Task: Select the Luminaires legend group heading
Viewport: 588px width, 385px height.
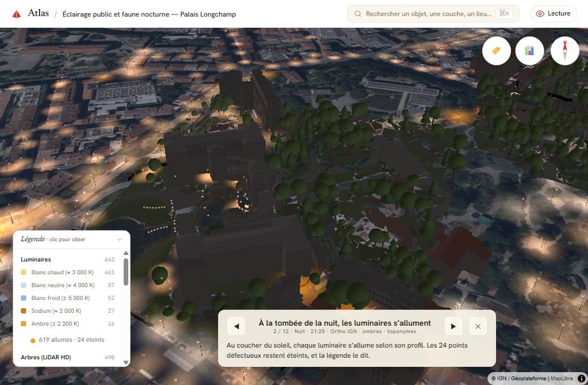Action: 36,259
